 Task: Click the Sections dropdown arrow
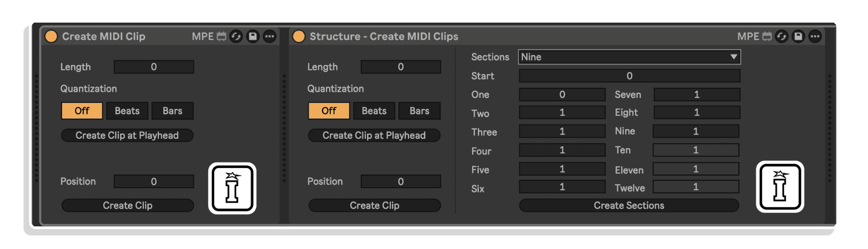(733, 57)
